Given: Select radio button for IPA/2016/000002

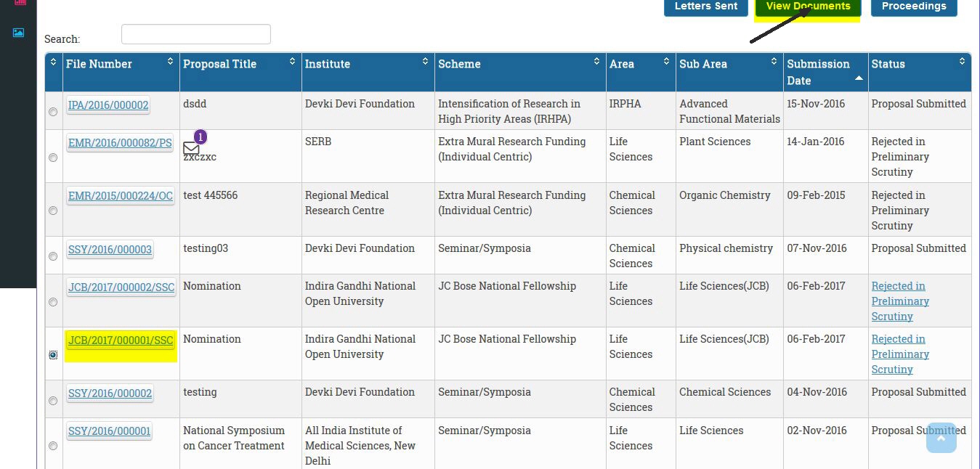Looking at the screenshot, I should click(53, 112).
